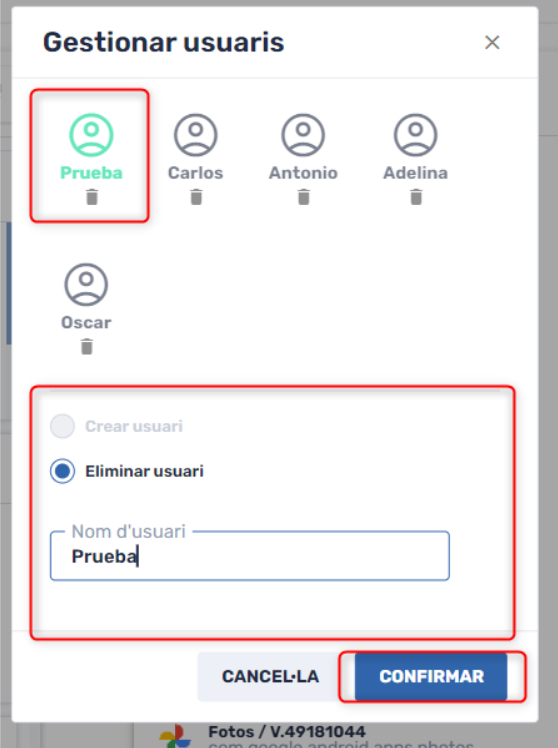Choose the Eliminar usuari radio option
Image resolution: width=558 pixels, height=748 pixels.
coord(62,471)
